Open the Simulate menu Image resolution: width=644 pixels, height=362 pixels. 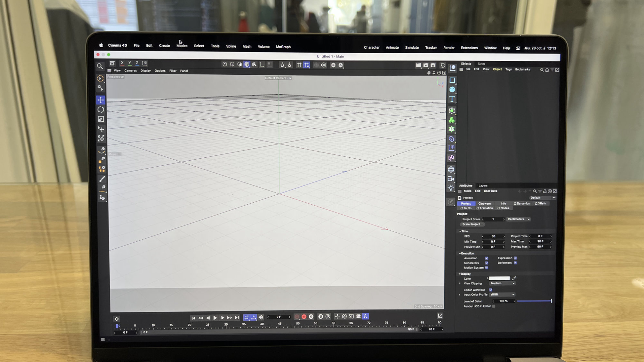click(x=412, y=48)
